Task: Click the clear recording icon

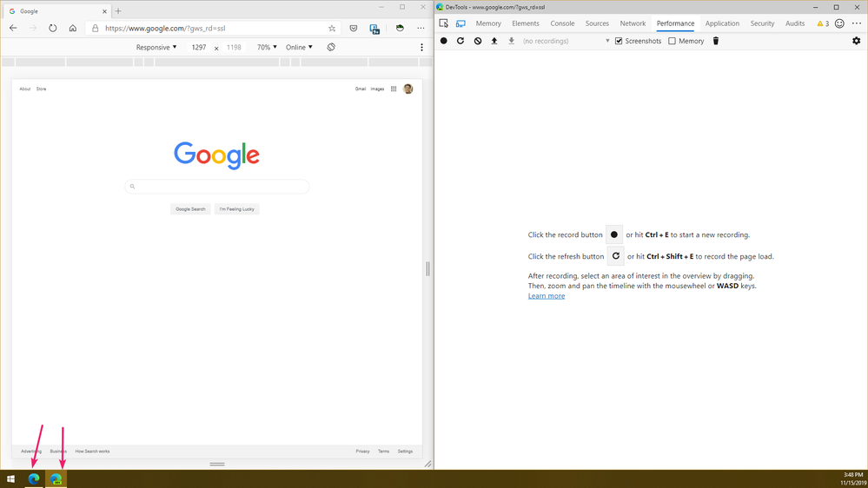Action: 478,41
